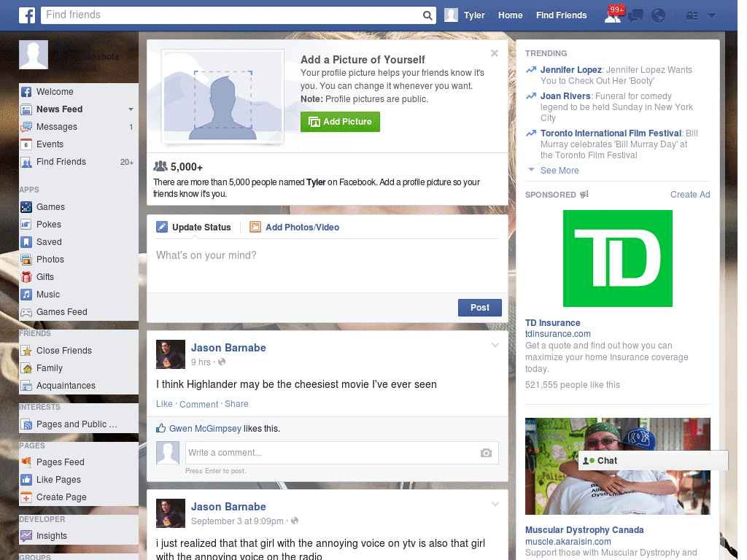747x560 pixels.
Task: Click the search magnifier icon
Action: click(x=427, y=16)
